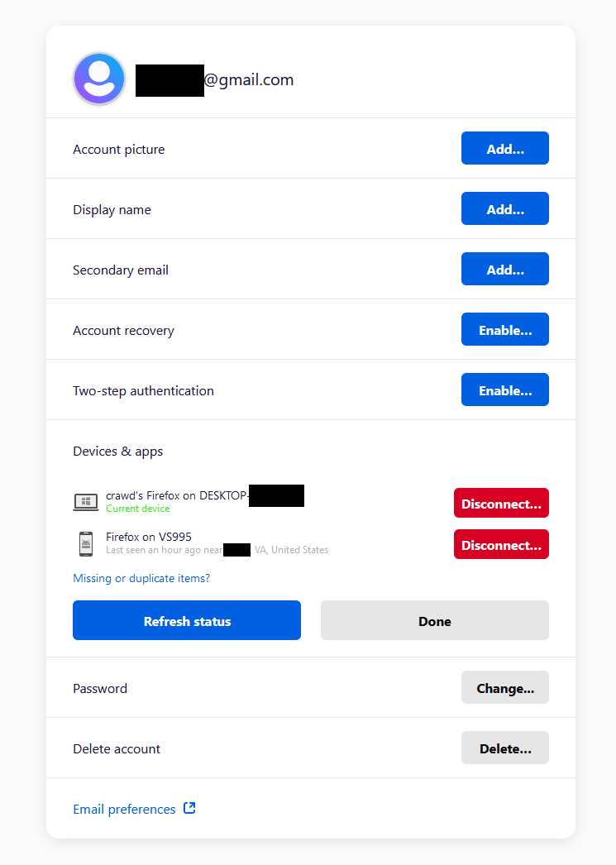Select the gmail.com account email text
This screenshot has width=616, height=865.
point(214,80)
